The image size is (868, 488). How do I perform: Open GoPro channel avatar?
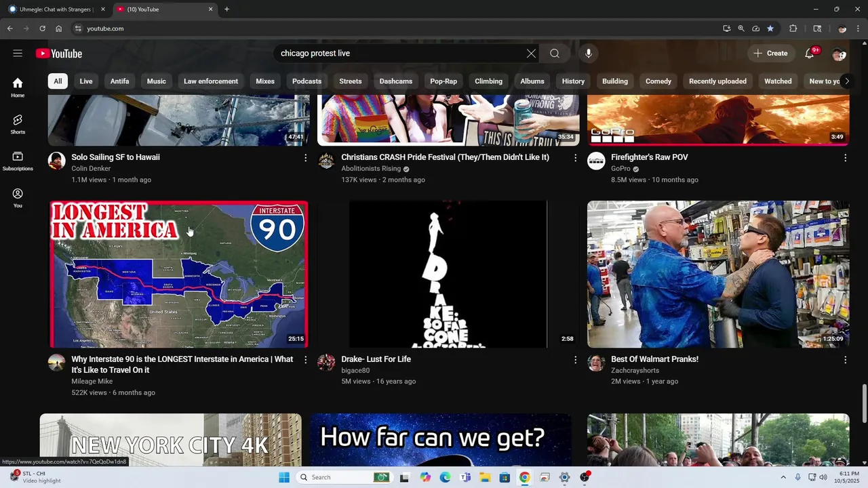coord(596,161)
